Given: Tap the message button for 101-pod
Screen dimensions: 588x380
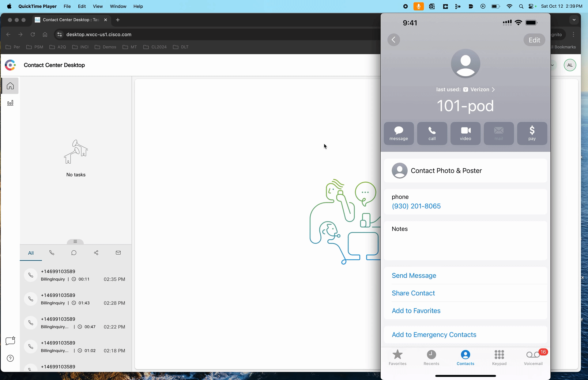Looking at the screenshot, I should point(398,133).
